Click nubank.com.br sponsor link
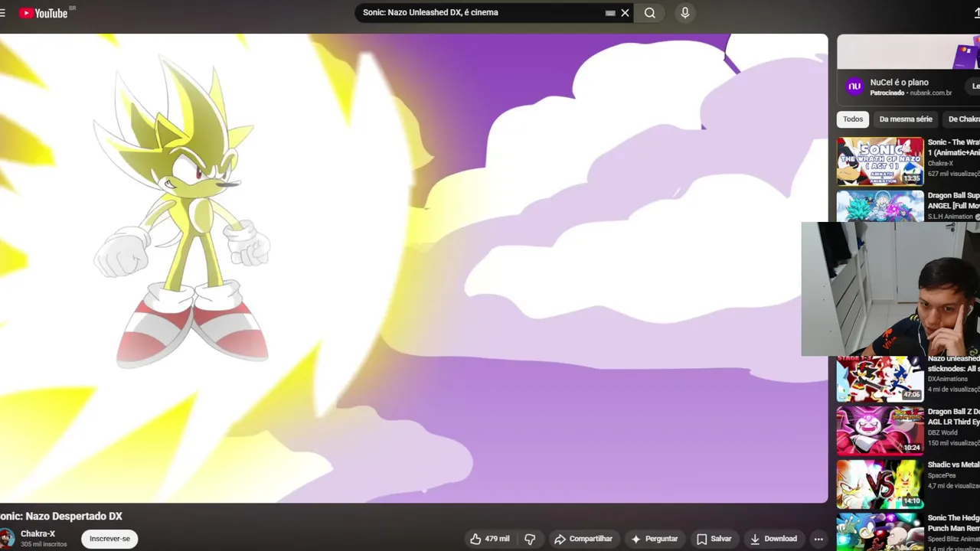 [x=930, y=93]
